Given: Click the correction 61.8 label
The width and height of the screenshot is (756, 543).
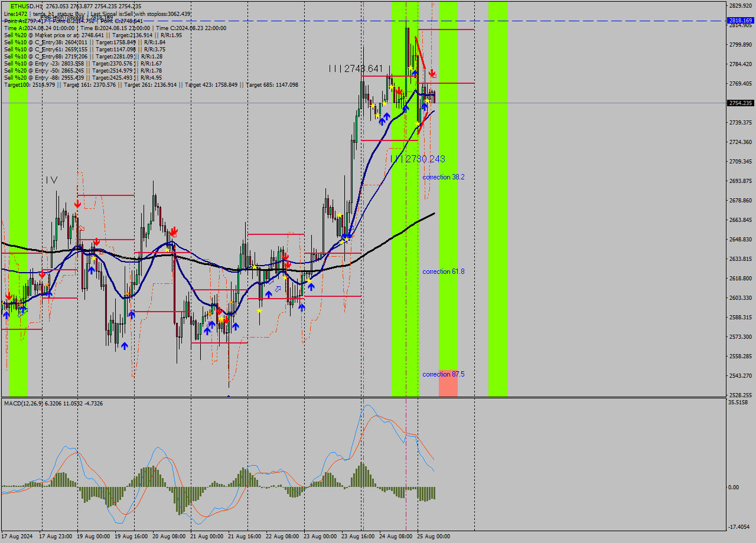Looking at the screenshot, I should (443, 271).
